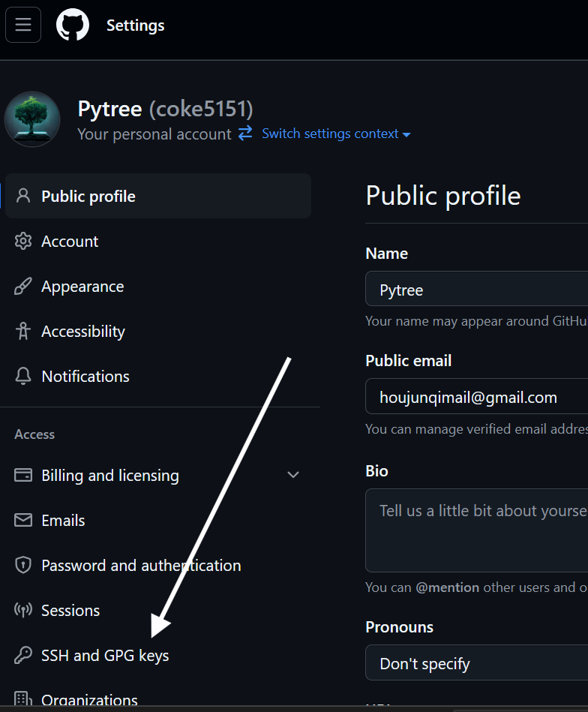588x712 pixels.
Task: Go to SSH and GPG keys settings
Action: pyautogui.click(x=158, y=655)
